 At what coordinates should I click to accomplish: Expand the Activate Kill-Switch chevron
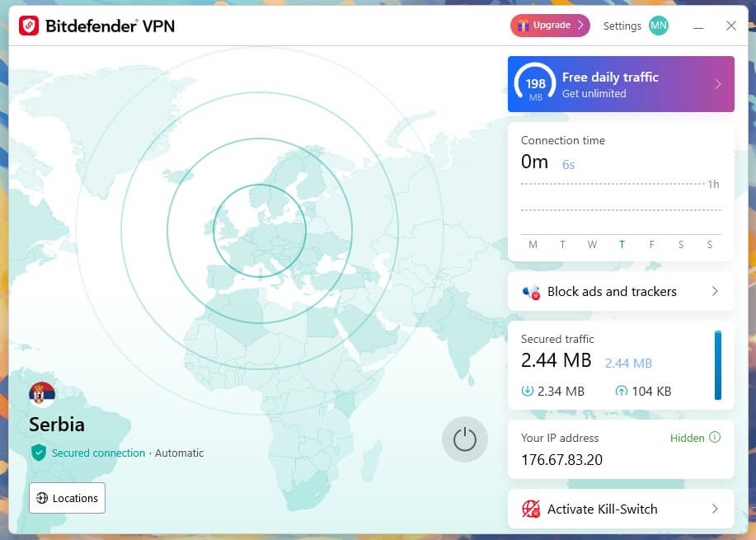coord(715,509)
